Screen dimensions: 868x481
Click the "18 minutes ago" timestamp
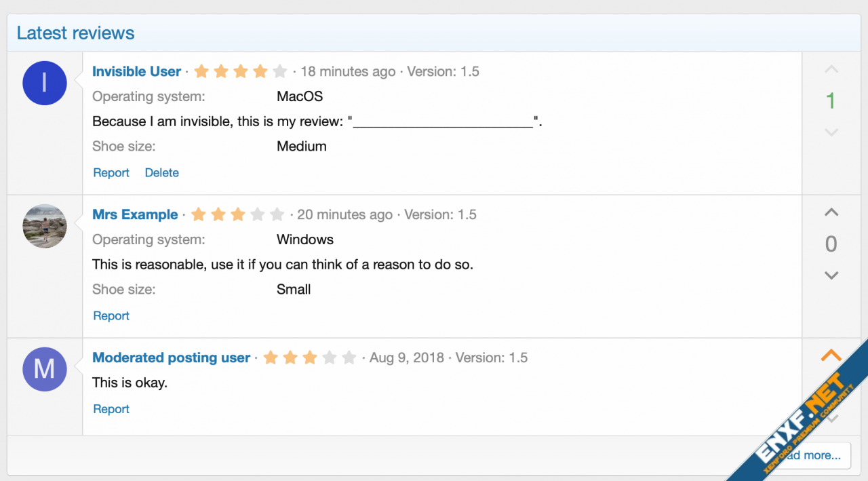click(x=348, y=71)
